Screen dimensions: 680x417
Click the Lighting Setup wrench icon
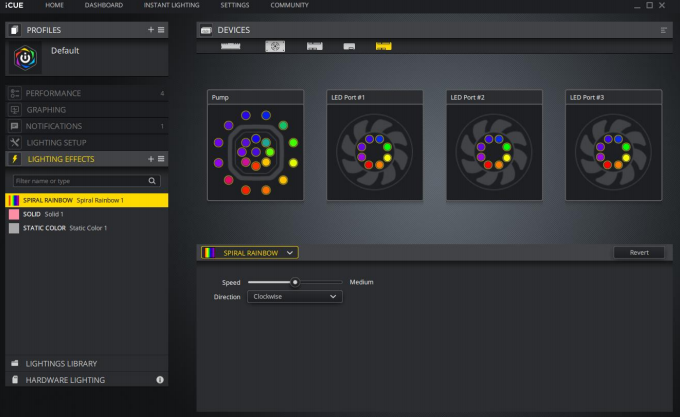[x=15, y=142]
